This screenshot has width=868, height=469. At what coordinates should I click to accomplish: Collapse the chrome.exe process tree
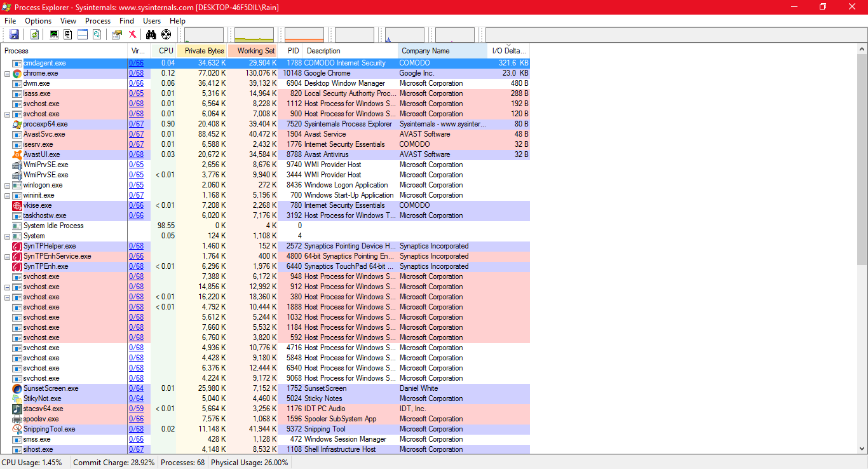[8, 74]
